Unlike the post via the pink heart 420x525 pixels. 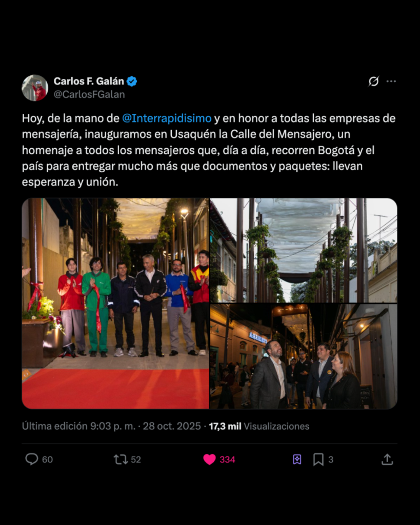pos(209,459)
